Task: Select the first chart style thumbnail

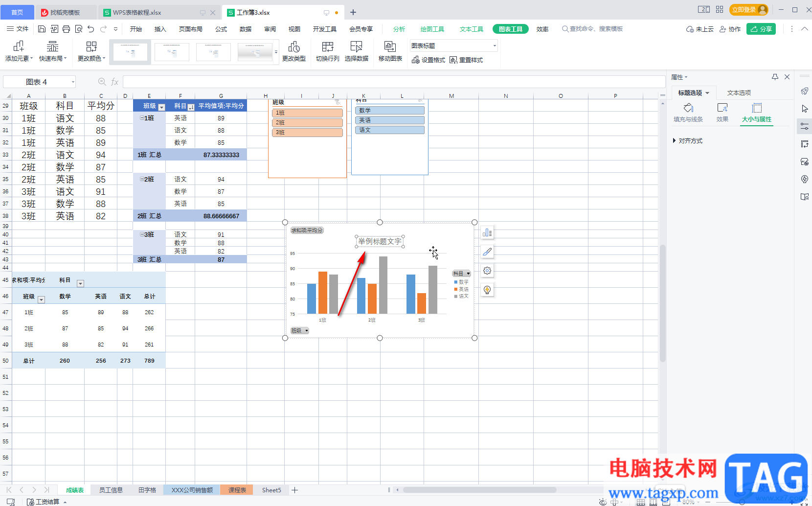Action: point(130,52)
